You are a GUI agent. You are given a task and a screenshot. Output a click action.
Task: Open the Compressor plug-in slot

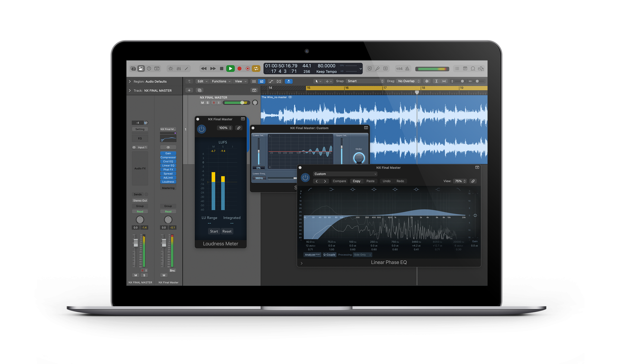tap(168, 157)
